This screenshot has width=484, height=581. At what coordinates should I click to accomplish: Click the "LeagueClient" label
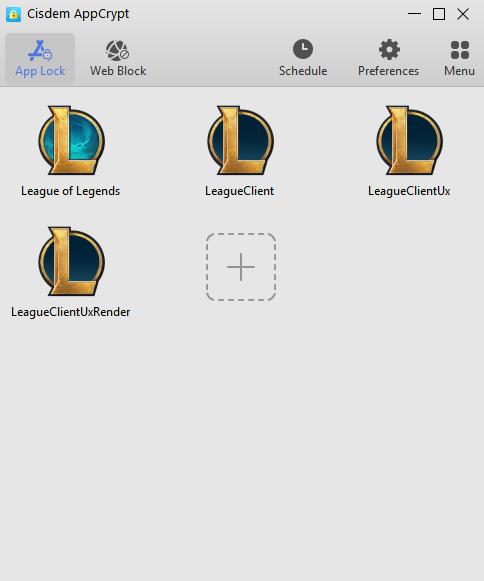coord(240,191)
